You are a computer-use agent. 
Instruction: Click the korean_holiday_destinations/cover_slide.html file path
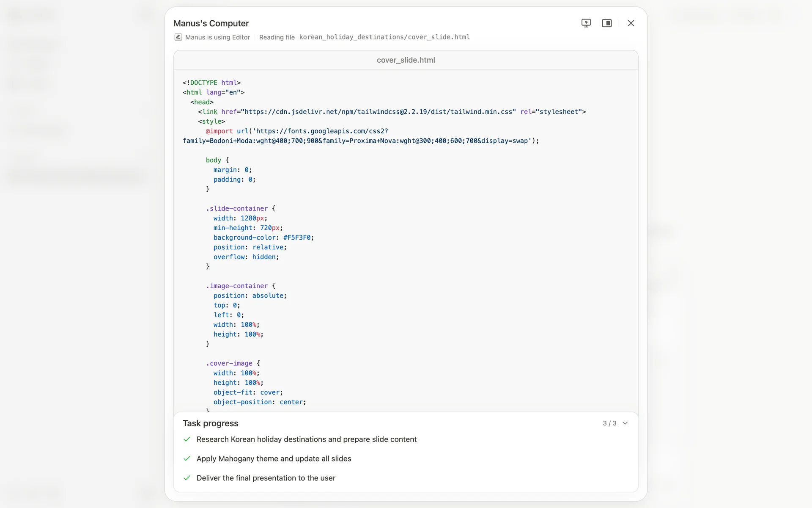384,37
